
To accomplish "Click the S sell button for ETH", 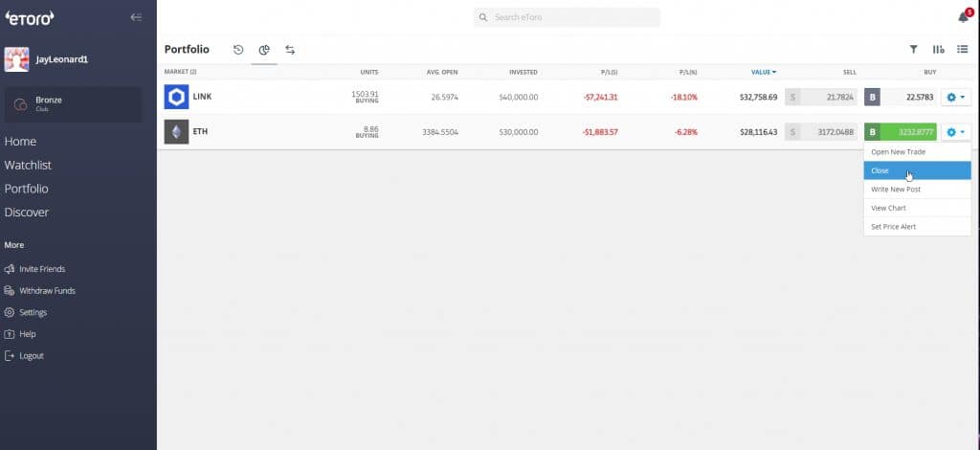I will coord(792,132).
